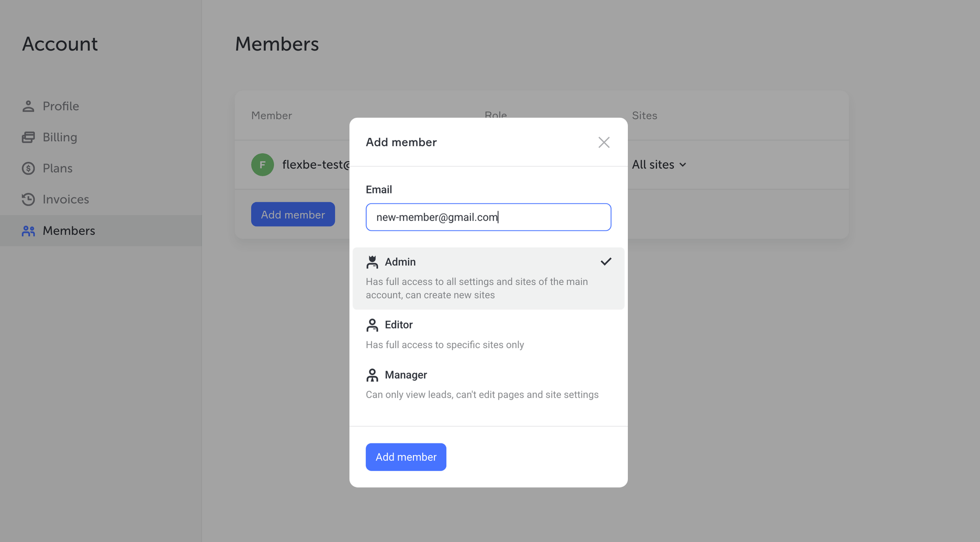Open the Plans section
The image size is (980, 542).
point(58,168)
